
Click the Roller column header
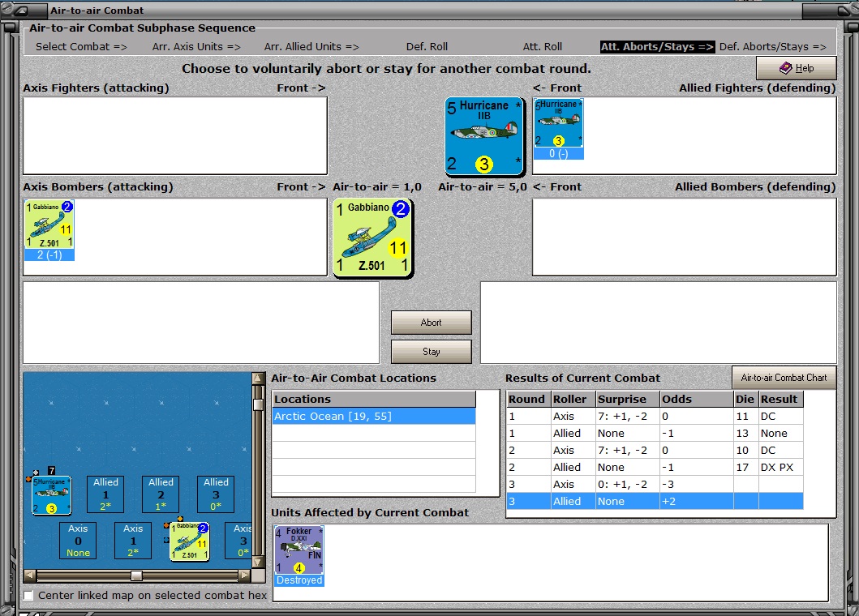[573, 399]
